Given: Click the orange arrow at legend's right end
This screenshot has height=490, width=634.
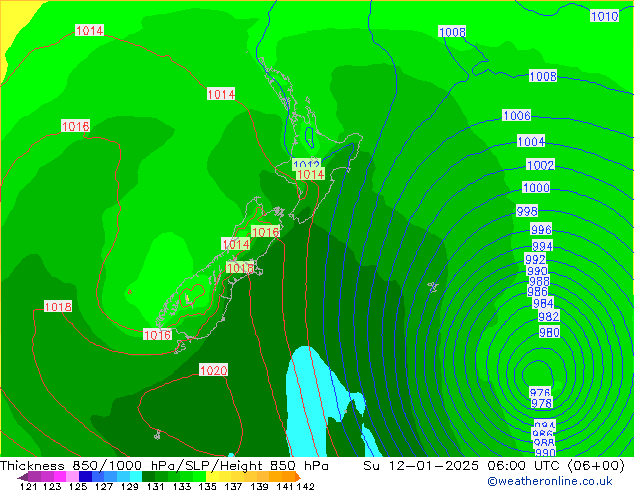Looking at the screenshot, I should (298, 477).
